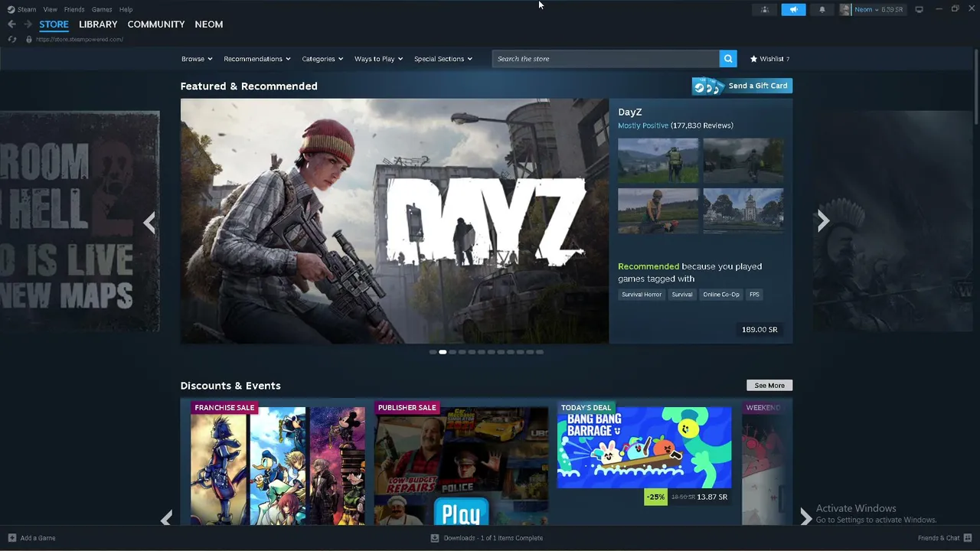Open the Friends menu
Screen dimensions: 980x551
coord(74,9)
